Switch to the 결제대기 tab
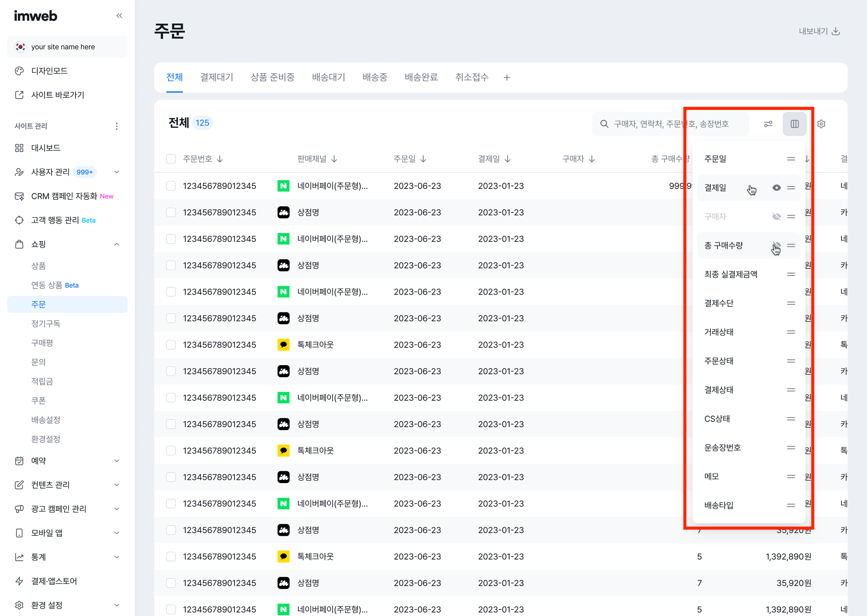The height and width of the screenshot is (616, 867). [216, 78]
